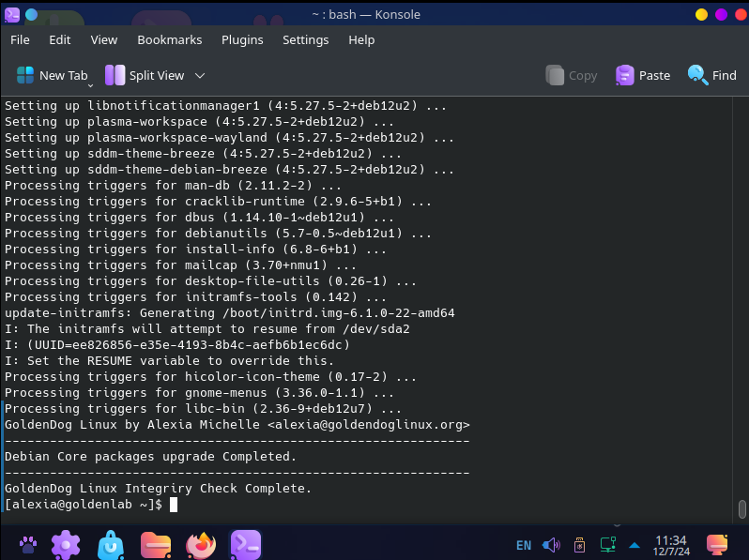The width and height of the screenshot is (749, 560).
Task: Click the blue pin circle in title bar
Action: pos(32,15)
